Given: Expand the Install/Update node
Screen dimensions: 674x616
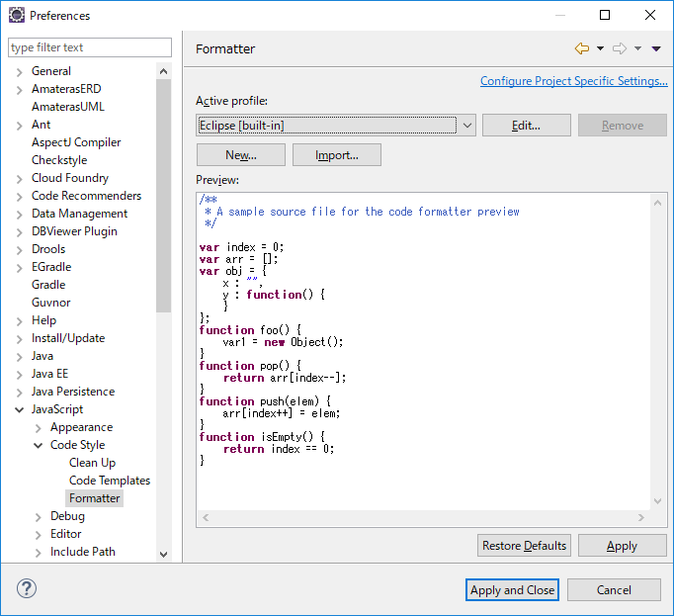Looking at the screenshot, I should (19, 339).
